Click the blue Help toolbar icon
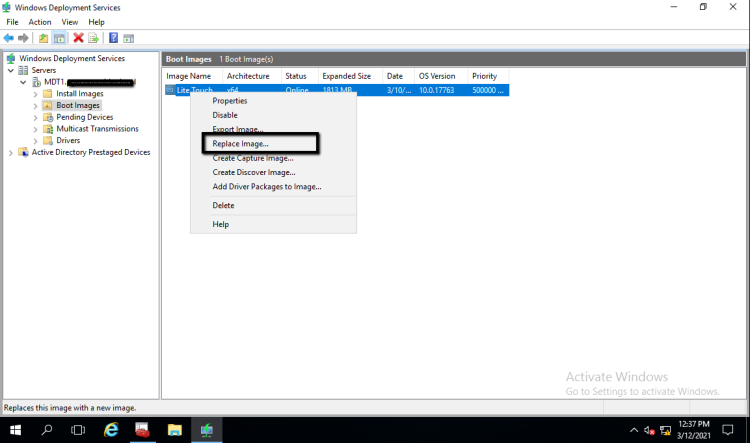The width and height of the screenshot is (750, 443). click(x=113, y=38)
